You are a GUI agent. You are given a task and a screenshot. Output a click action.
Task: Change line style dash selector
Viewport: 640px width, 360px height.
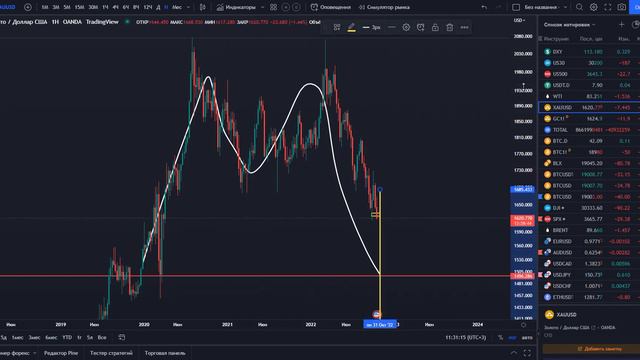[391, 27]
